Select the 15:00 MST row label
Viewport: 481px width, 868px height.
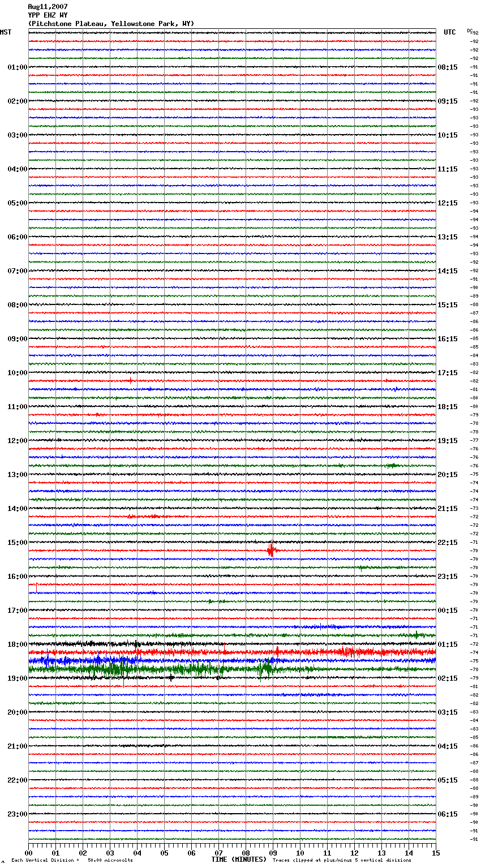pos(18,543)
